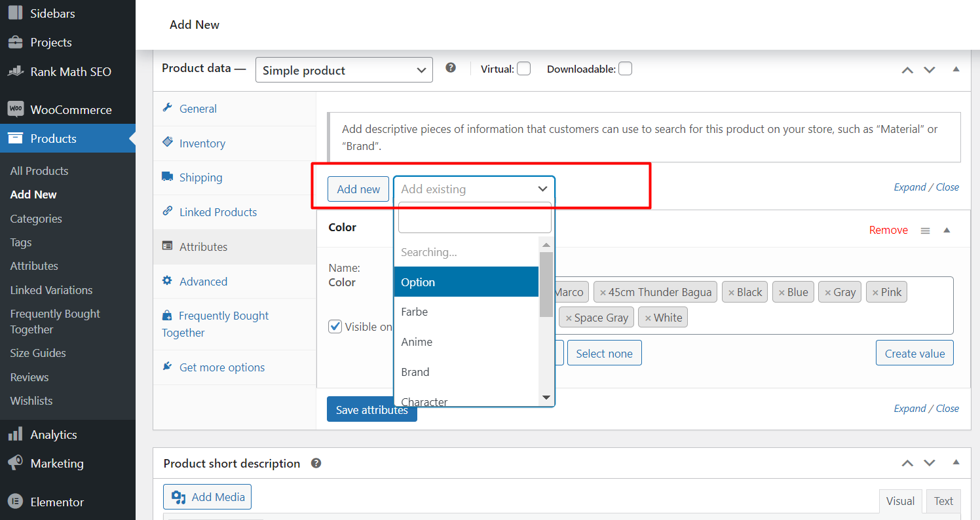The image size is (980, 520).
Task: Click Expand link above Color attribute
Action: pos(910,187)
